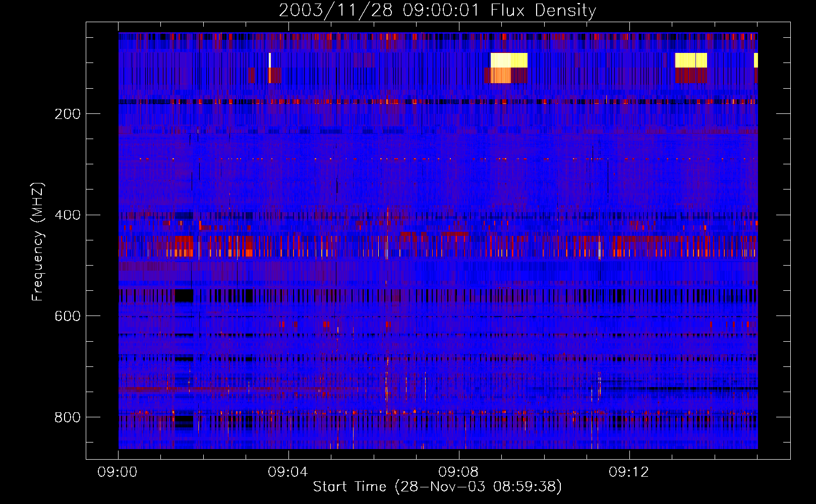
Task: Click the 09:08 time tick label
Action: [x=458, y=472]
